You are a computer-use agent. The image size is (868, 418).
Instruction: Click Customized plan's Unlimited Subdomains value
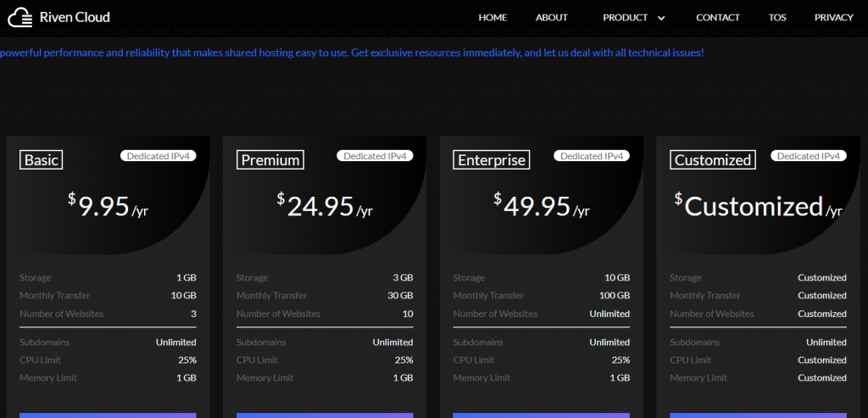826,343
